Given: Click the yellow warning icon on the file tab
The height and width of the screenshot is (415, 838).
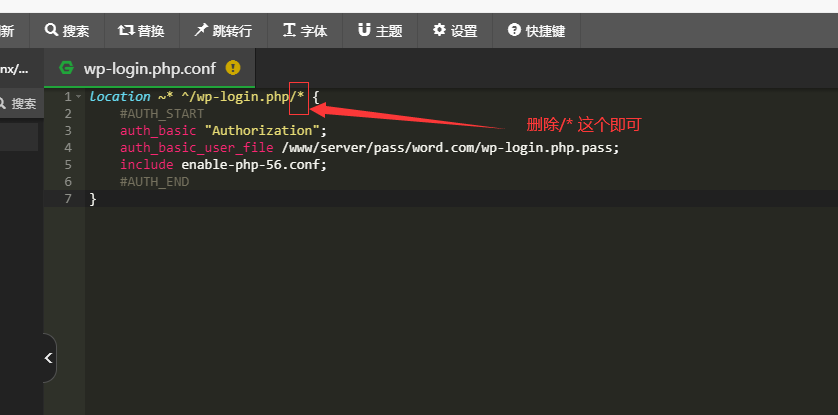Looking at the screenshot, I should [233, 68].
